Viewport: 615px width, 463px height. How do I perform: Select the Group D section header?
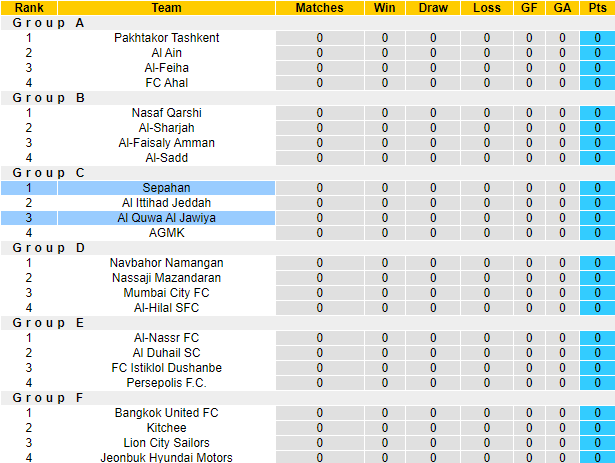coord(48,248)
